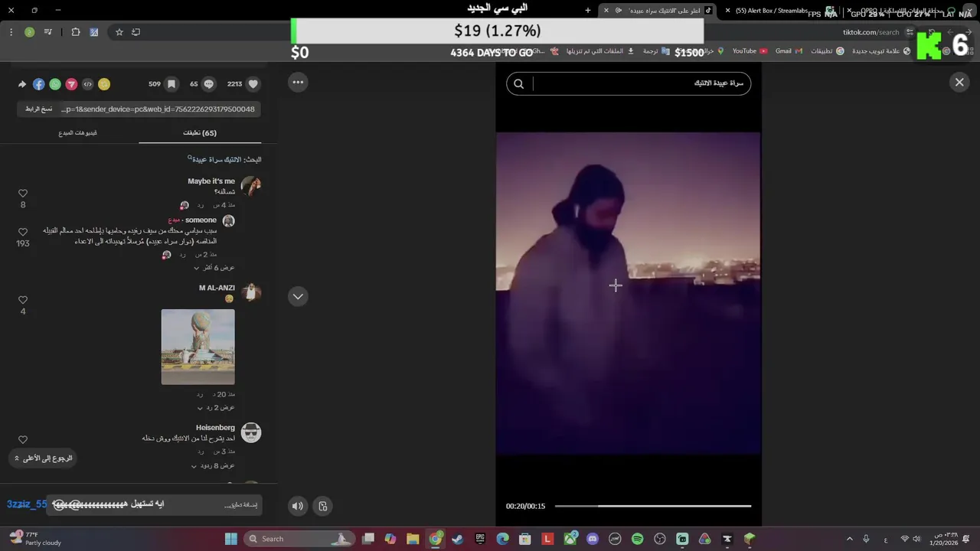Repost the video with the yellow repost icon
The image size is (980, 551).
104,84
